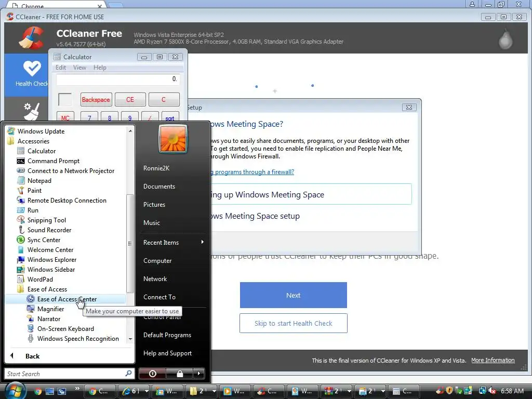The width and height of the screenshot is (532, 399).
Task: Collapse the Accessories folder
Action: pos(33,141)
